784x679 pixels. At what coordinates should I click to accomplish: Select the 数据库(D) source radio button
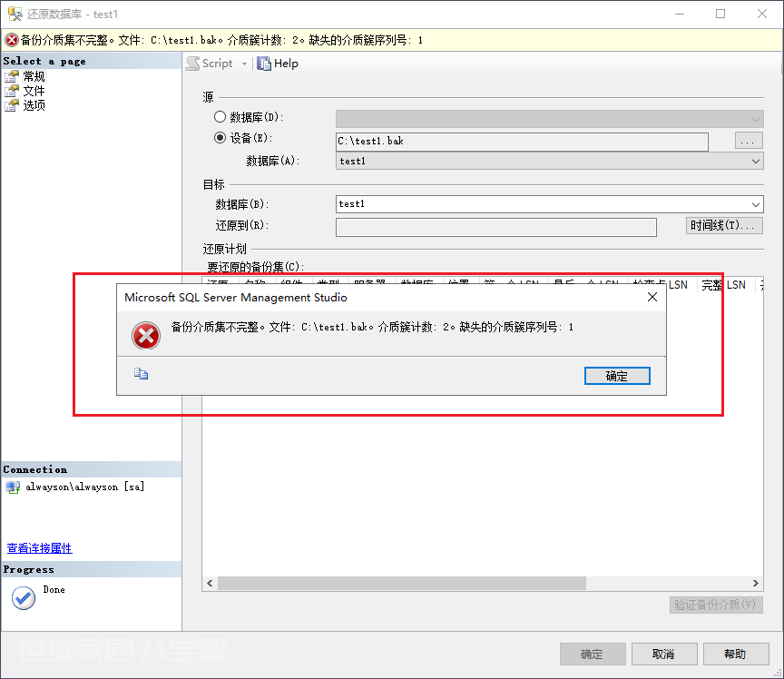pos(220,117)
